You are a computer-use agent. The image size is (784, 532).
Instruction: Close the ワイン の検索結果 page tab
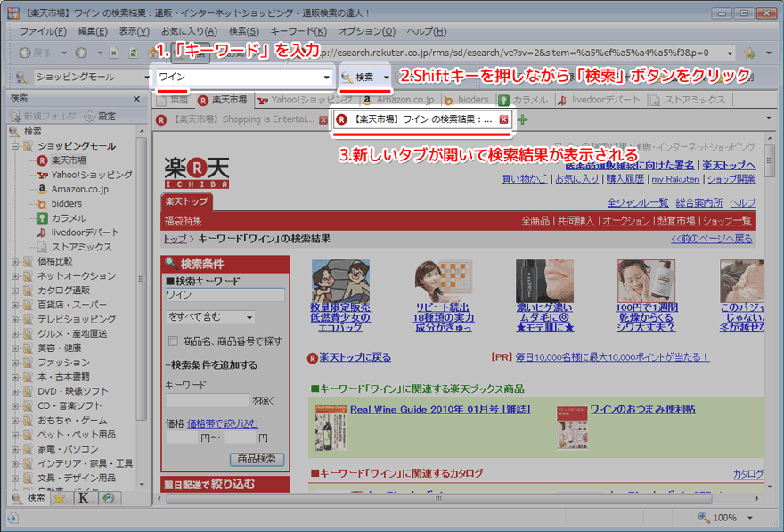pyautogui.click(x=503, y=119)
